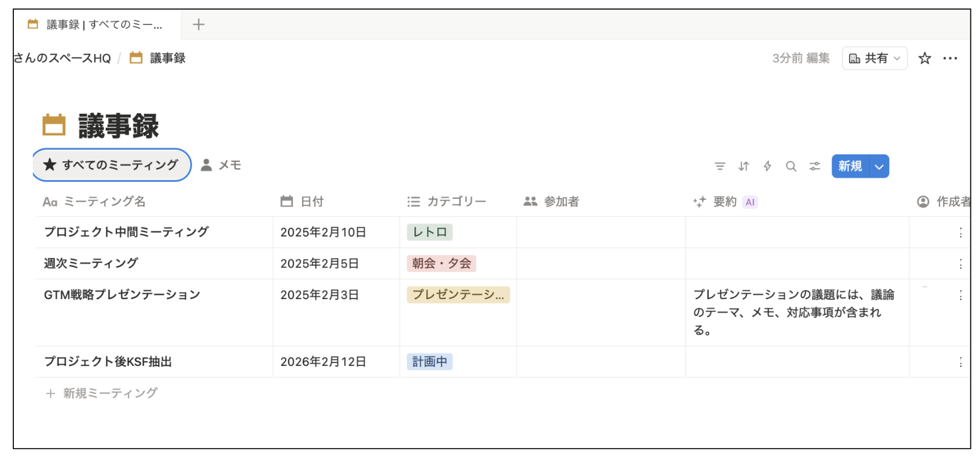
Task: Open the database search magnifier icon
Action: coord(791,166)
